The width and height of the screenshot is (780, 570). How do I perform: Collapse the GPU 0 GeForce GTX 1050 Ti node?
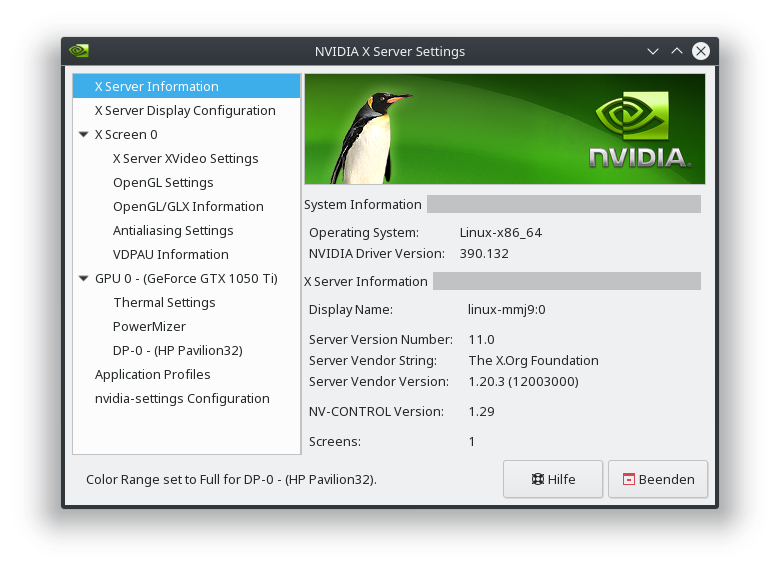point(84,279)
